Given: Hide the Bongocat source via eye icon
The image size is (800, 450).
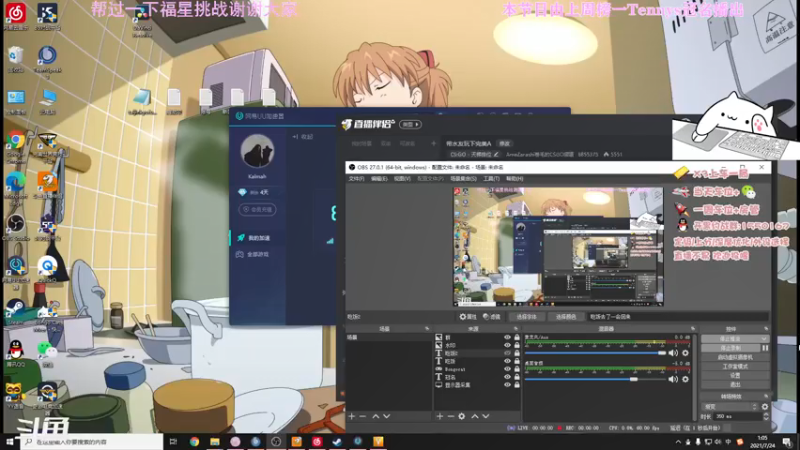Looking at the screenshot, I should point(507,369).
